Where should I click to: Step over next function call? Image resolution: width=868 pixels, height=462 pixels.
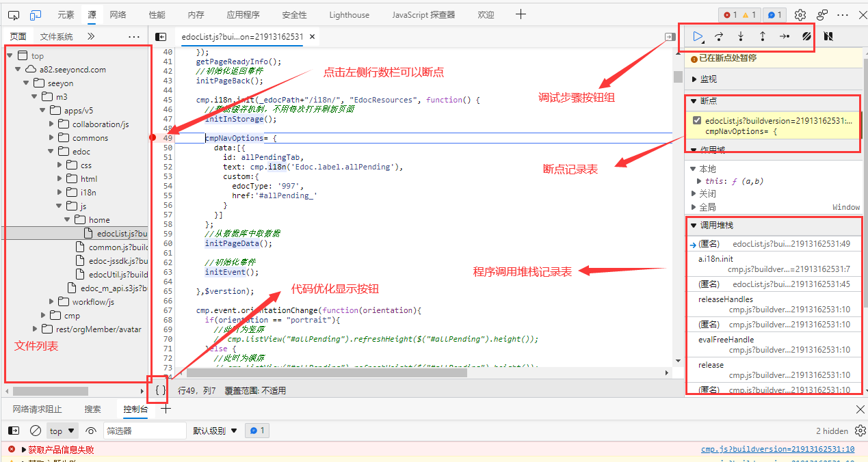click(x=719, y=36)
